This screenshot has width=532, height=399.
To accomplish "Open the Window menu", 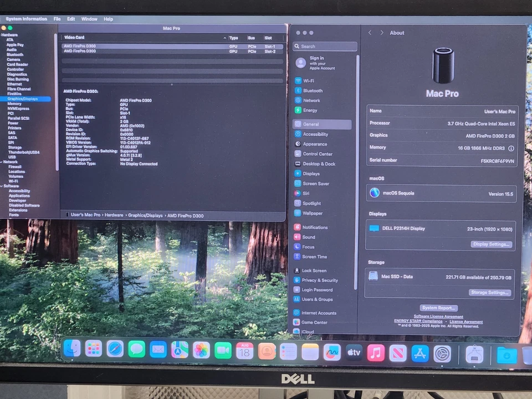I will point(89,18).
